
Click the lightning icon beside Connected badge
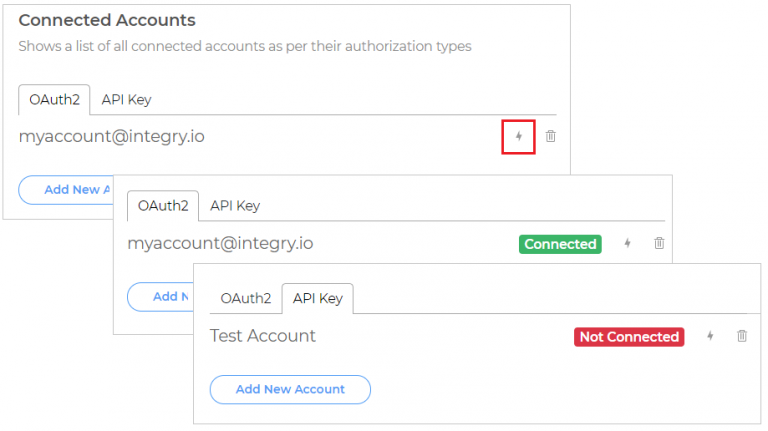click(627, 243)
